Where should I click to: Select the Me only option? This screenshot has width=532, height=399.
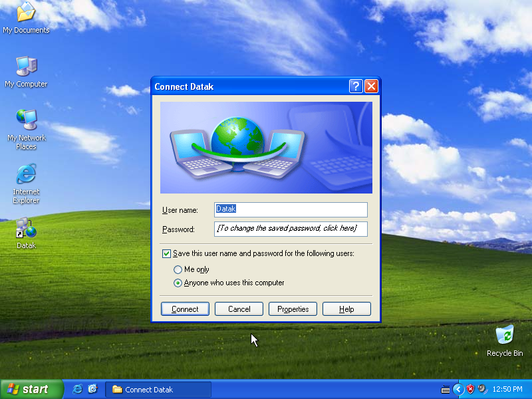point(178,269)
